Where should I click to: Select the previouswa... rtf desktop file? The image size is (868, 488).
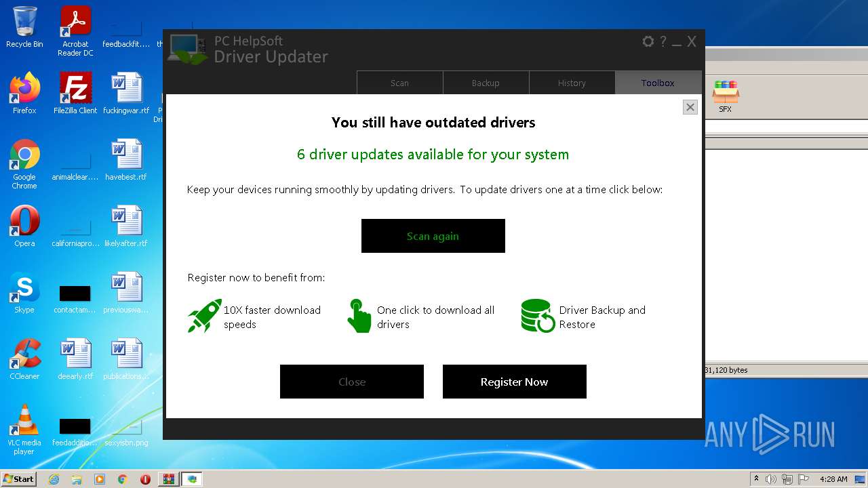coord(126,293)
